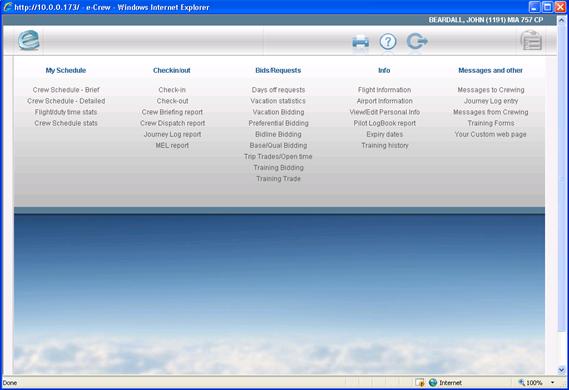This screenshot has width=569, height=390.
Task: Open Your Custom web page
Action: point(491,134)
